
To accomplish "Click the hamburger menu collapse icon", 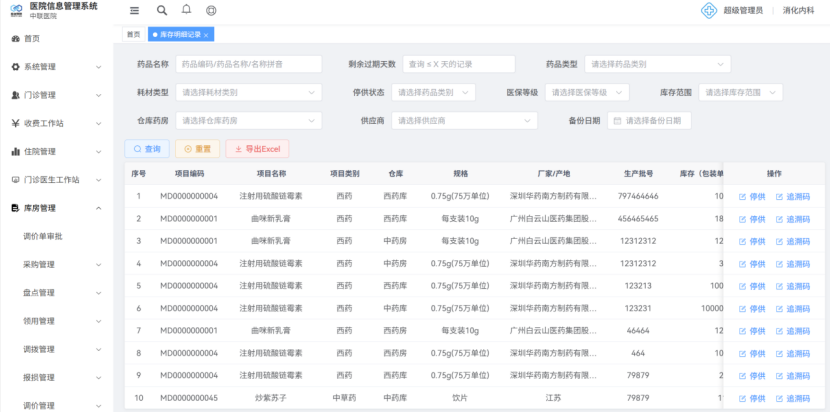I will [x=135, y=10].
